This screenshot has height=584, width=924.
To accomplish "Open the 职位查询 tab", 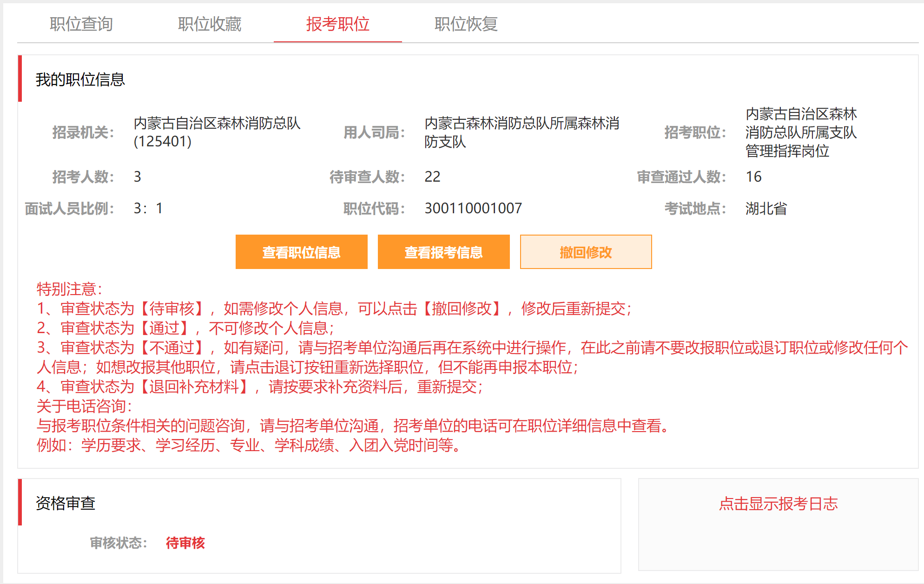I will click(x=81, y=24).
